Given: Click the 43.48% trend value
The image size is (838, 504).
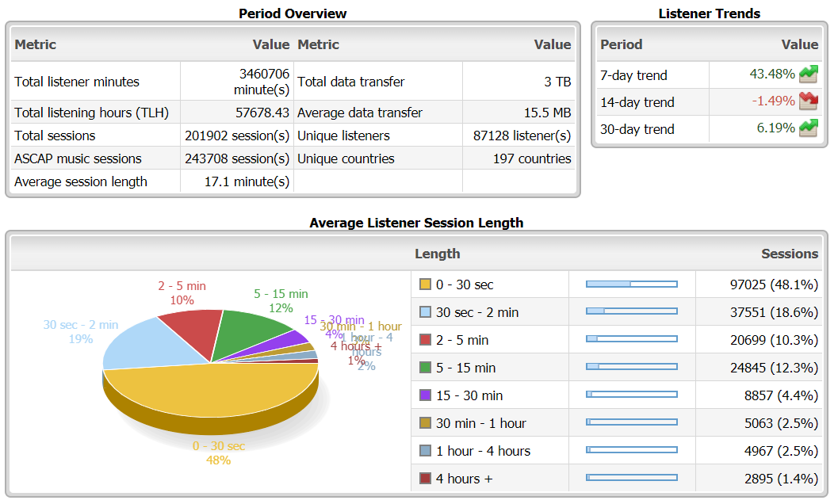Looking at the screenshot, I should coord(772,74).
